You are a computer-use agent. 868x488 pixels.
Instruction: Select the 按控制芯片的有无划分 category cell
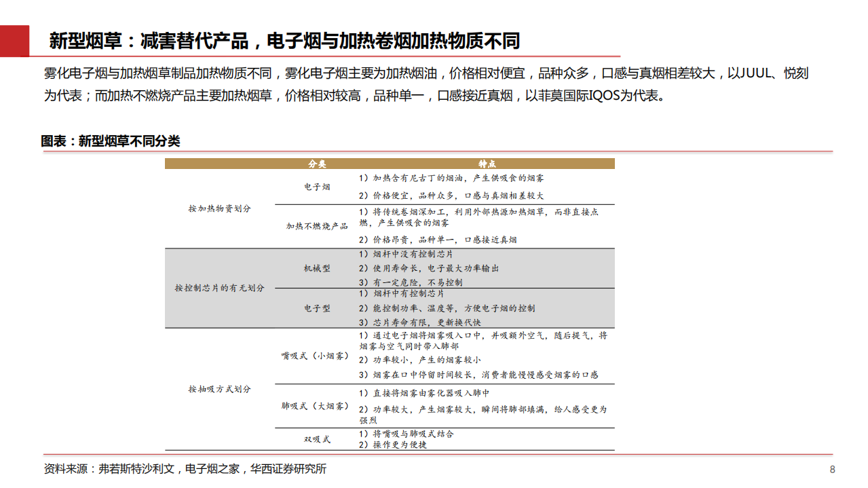[221, 287]
